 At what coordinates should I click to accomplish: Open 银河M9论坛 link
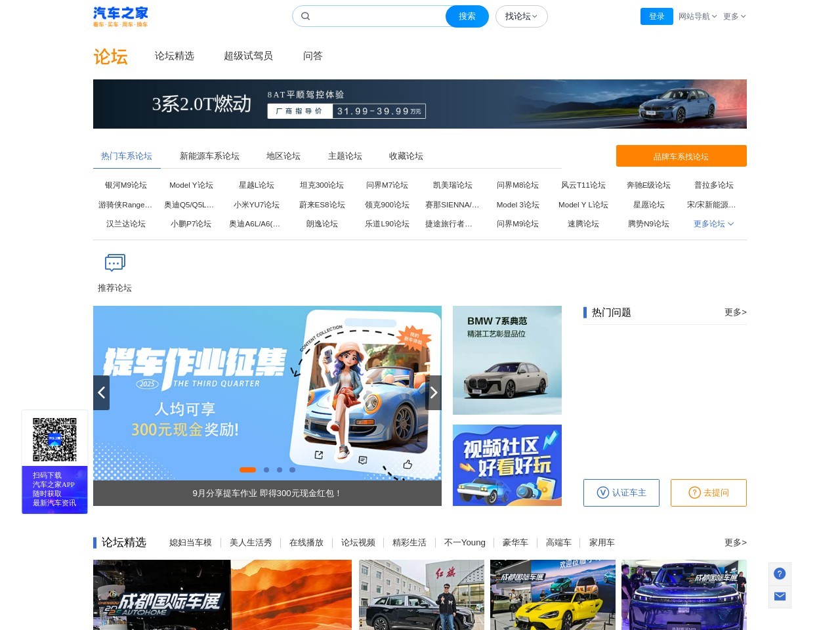point(126,185)
